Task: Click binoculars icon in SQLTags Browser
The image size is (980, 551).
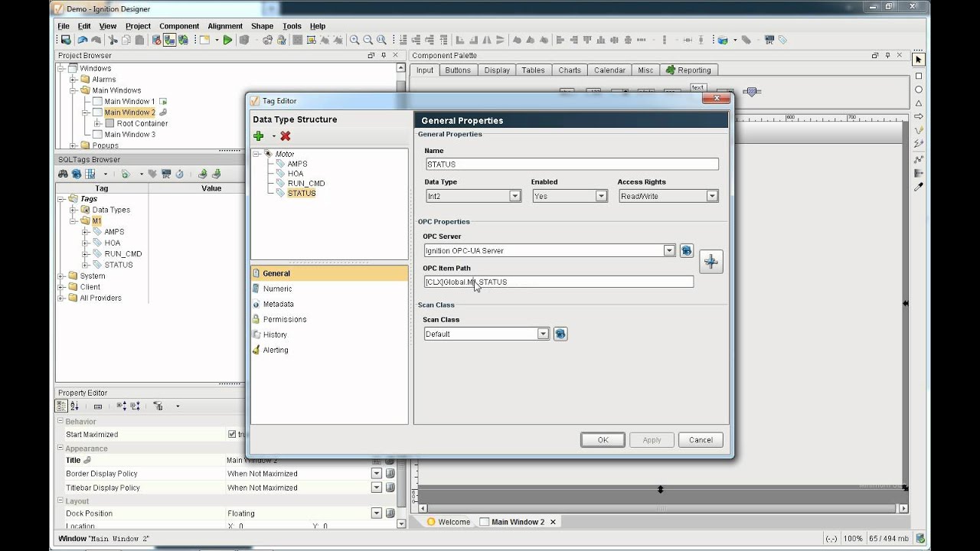Action: tap(64, 174)
